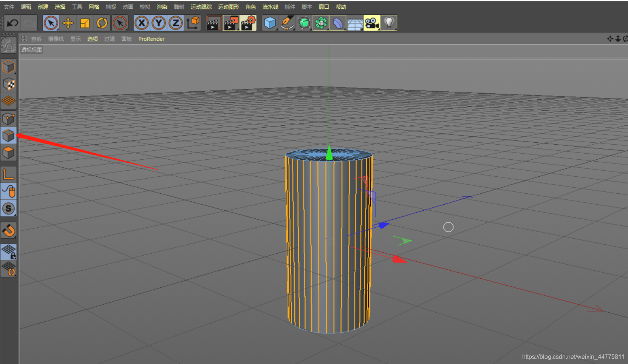Toggle the Y axis lock
Viewport: 628px width, 364px height.
pos(159,23)
